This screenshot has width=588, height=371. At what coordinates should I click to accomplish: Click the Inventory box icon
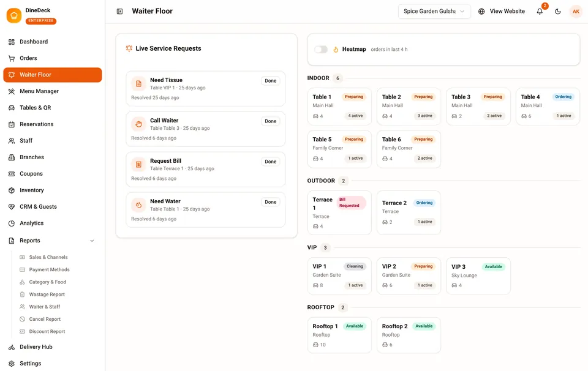[x=12, y=190]
